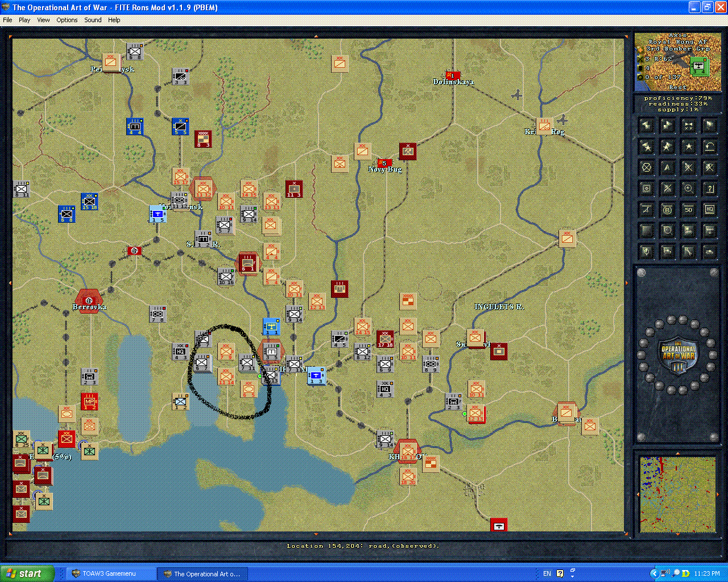Click the weather report icon

[x=689, y=231]
